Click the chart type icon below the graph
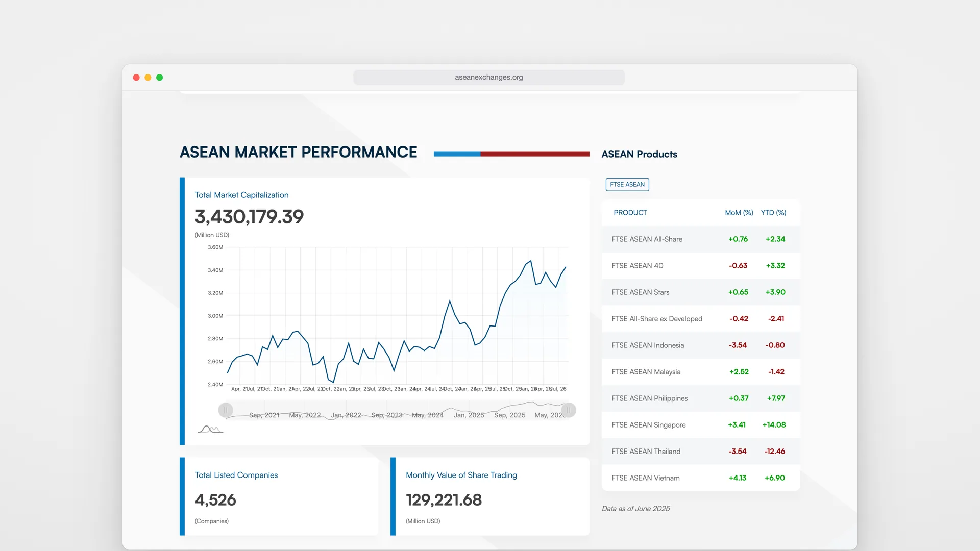Viewport: 980px width, 551px height. pos(210,429)
